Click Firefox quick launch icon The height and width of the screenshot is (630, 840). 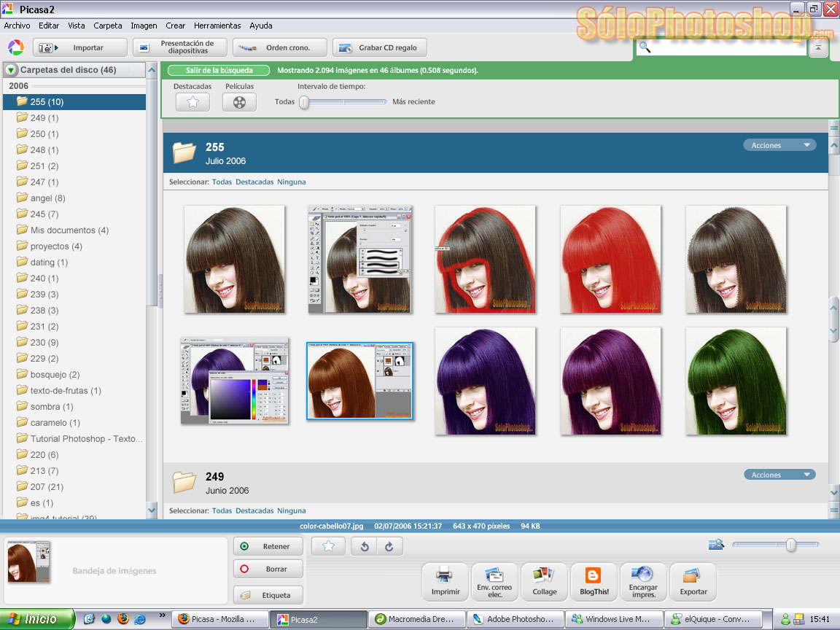click(x=123, y=619)
